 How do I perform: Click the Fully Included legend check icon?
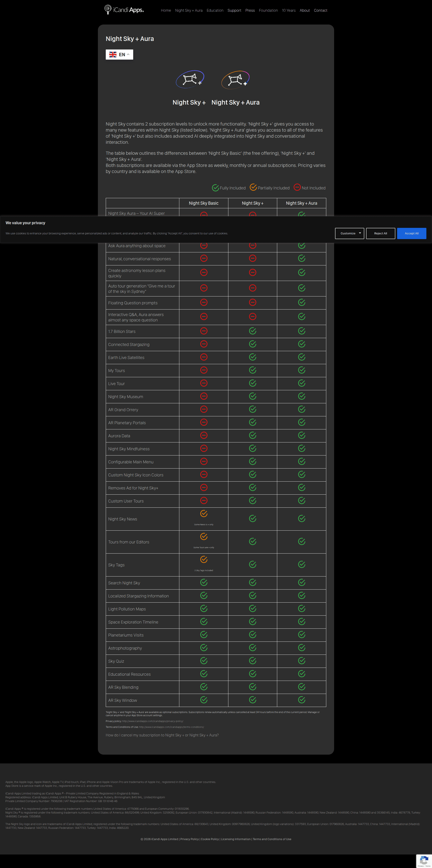216,188
